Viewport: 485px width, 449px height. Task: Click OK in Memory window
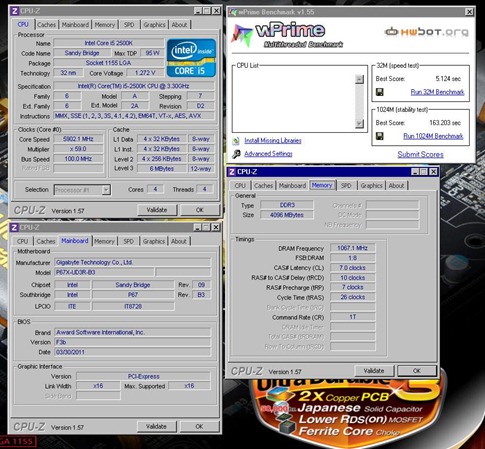click(x=417, y=371)
